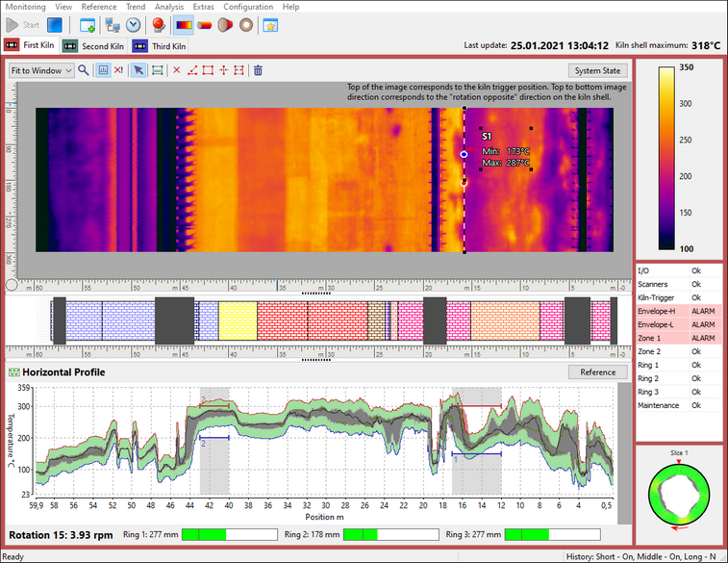Click the magnifier zoom tool
The height and width of the screenshot is (563, 728).
coord(84,70)
